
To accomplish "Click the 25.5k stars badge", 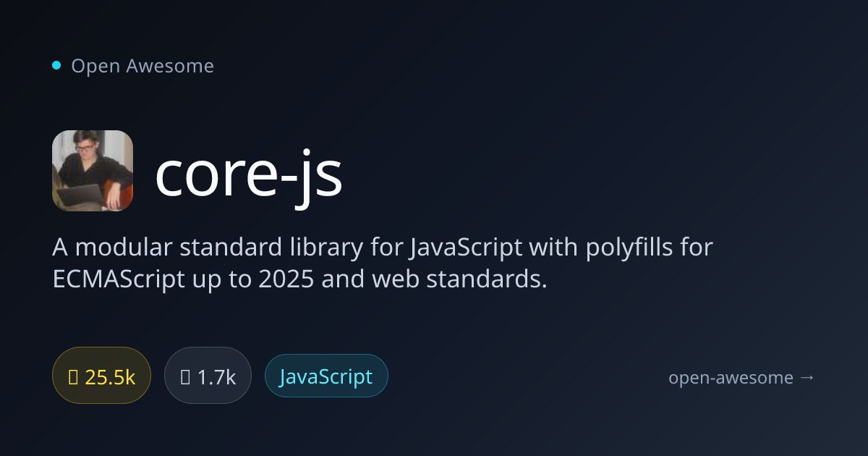I will pyautogui.click(x=101, y=376).
